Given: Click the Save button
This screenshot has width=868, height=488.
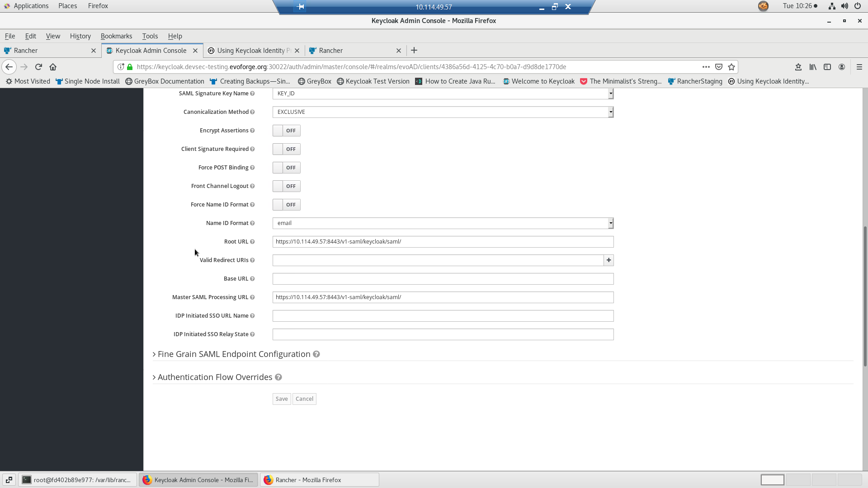Looking at the screenshot, I should click(x=281, y=399).
